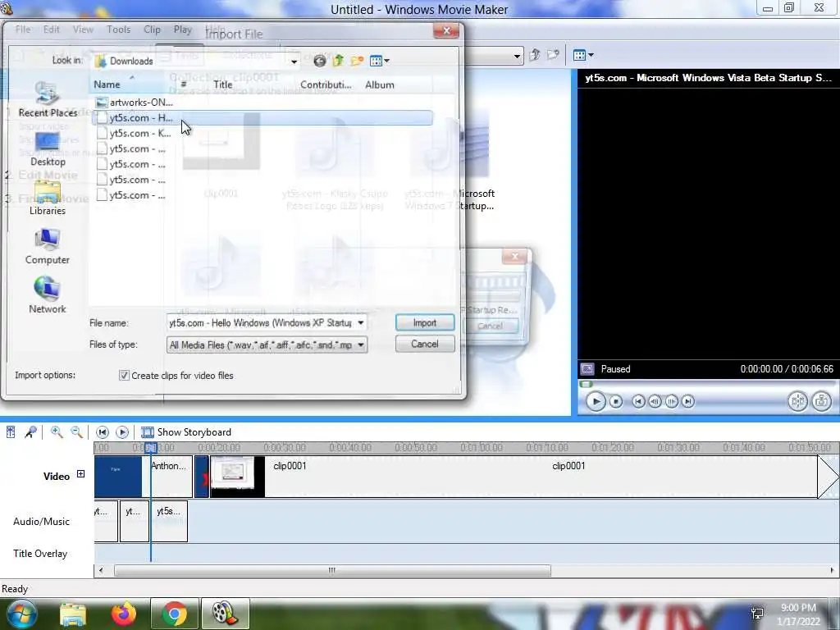The width and height of the screenshot is (840, 630).
Task: Select artworks-ON... file in list
Action: pyautogui.click(x=134, y=103)
